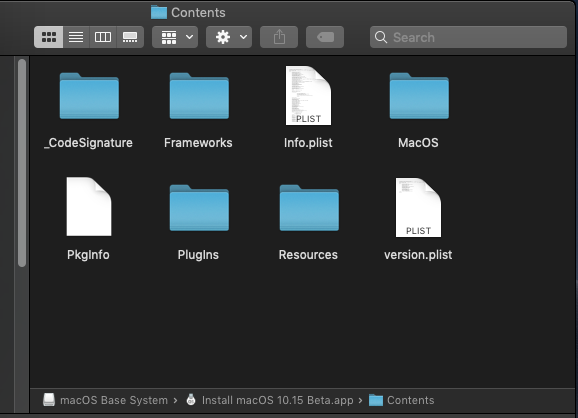Click the magnifying glass search icon

(x=381, y=37)
